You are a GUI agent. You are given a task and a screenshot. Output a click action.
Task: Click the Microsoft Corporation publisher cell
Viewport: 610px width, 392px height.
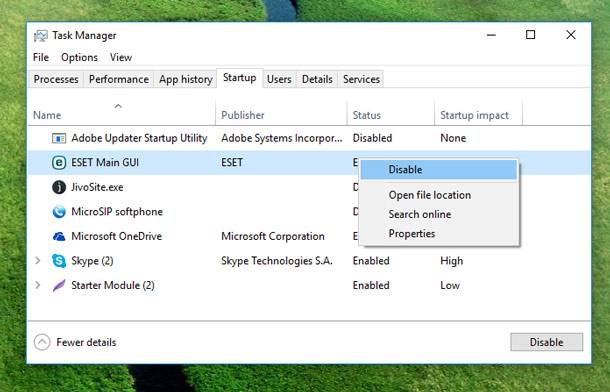(x=273, y=236)
